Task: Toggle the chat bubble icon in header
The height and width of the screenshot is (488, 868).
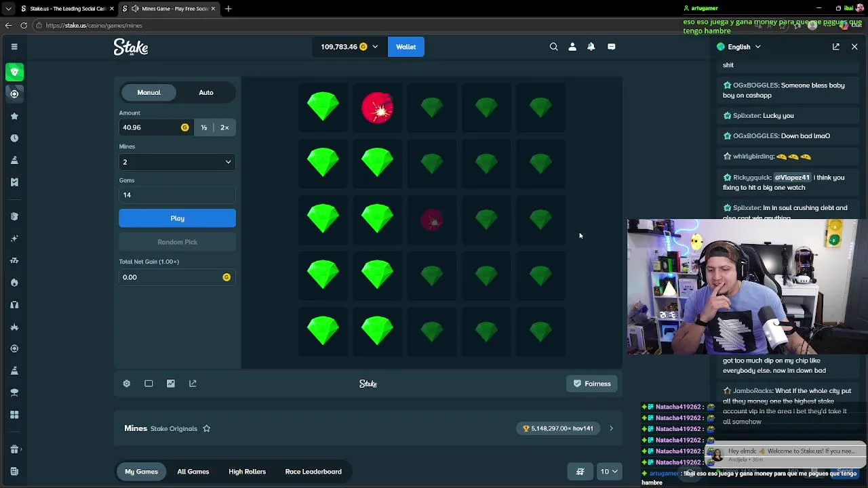Action: 611,47
